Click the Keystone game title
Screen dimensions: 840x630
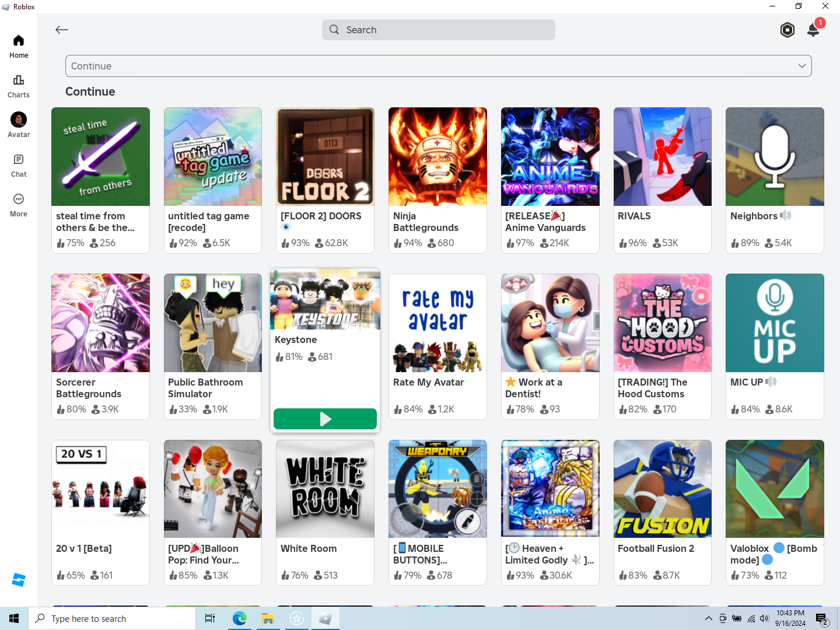296,339
